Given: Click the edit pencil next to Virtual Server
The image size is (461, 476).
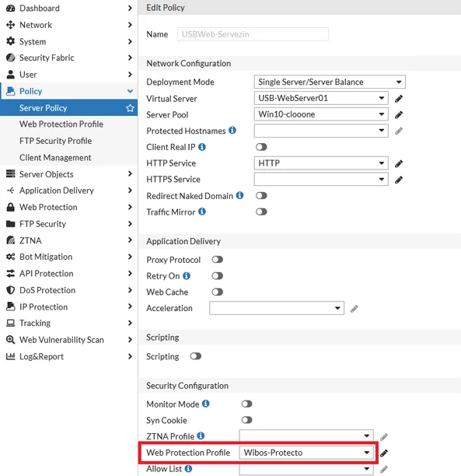Looking at the screenshot, I should [x=399, y=99].
